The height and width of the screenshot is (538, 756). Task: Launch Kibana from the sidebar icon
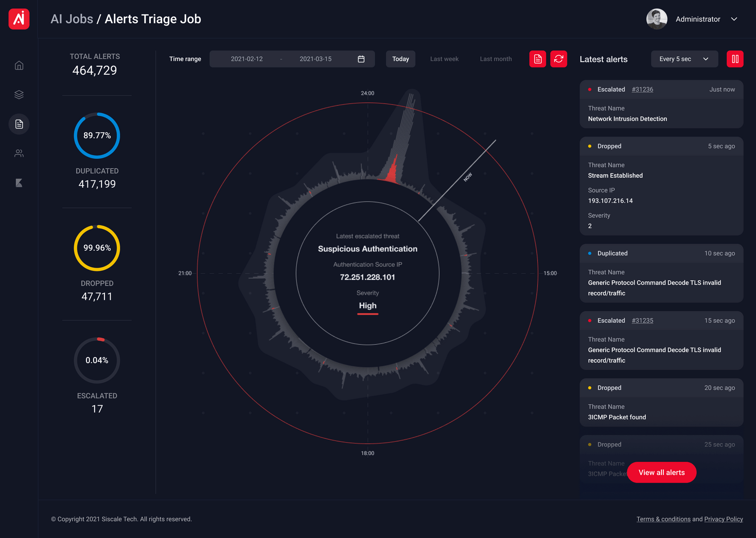coord(19,183)
